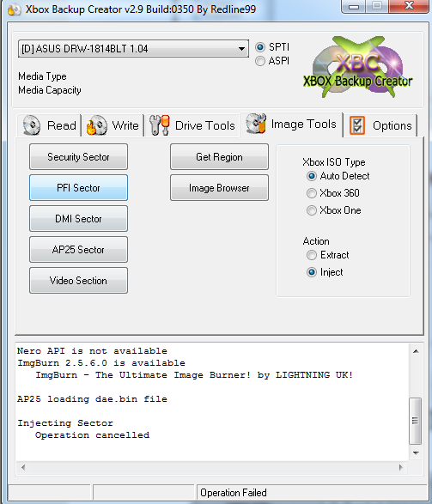Click the title bar application icon
The image size is (432, 504).
[14, 9]
